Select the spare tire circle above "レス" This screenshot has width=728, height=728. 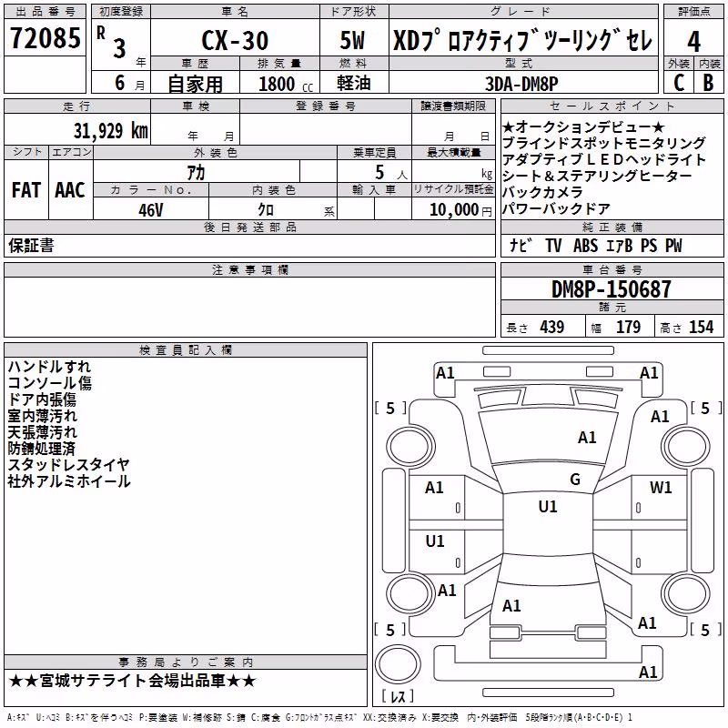click(x=398, y=663)
